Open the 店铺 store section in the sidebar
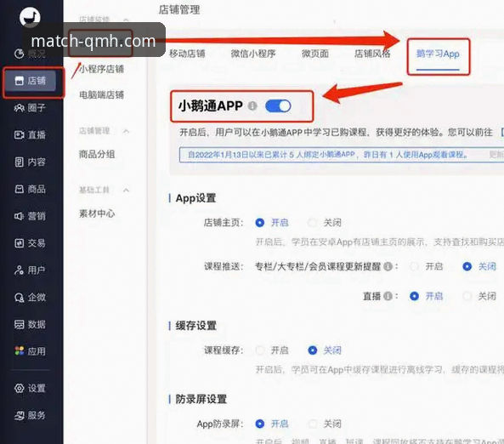Image resolution: width=504 pixels, height=444 pixels. click(x=31, y=81)
